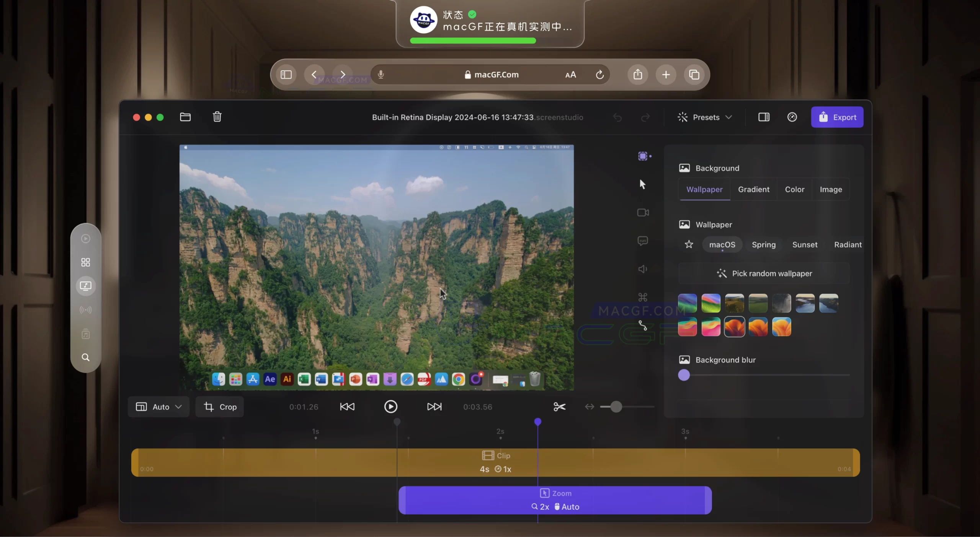The height and width of the screenshot is (537, 980).
Task: Open the AA text size menu
Action: (570, 75)
